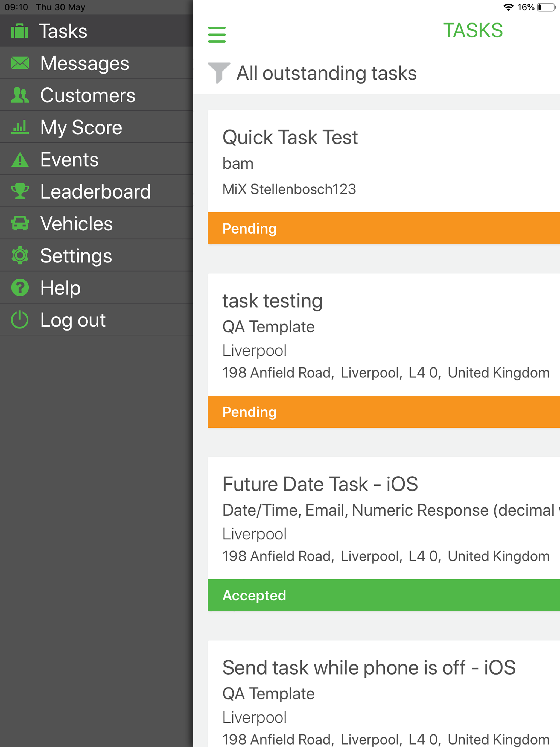Viewport: 560px width, 747px height.
Task: Click the battery indicator in status bar
Action: click(547, 7)
